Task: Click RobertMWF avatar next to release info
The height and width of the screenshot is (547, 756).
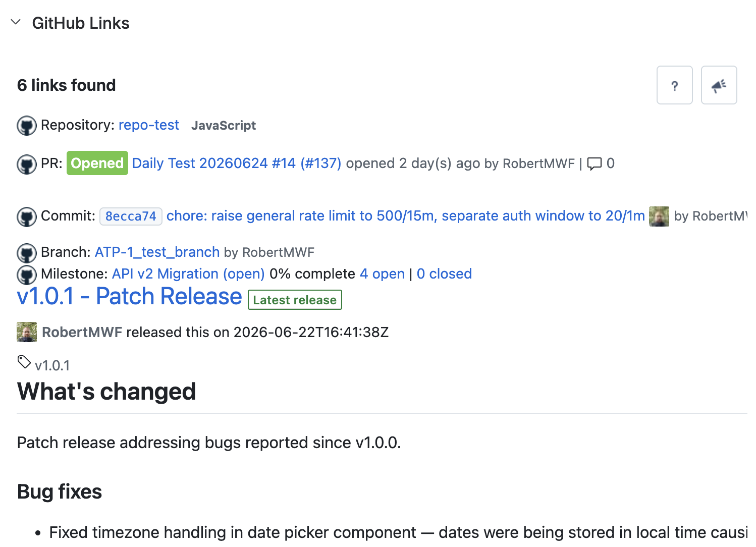Action: pos(27,332)
